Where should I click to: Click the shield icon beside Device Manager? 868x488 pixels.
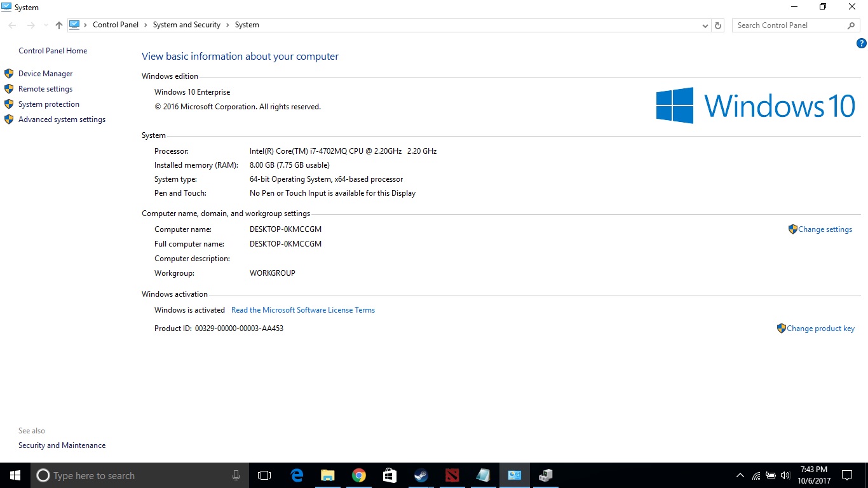click(9, 74)
